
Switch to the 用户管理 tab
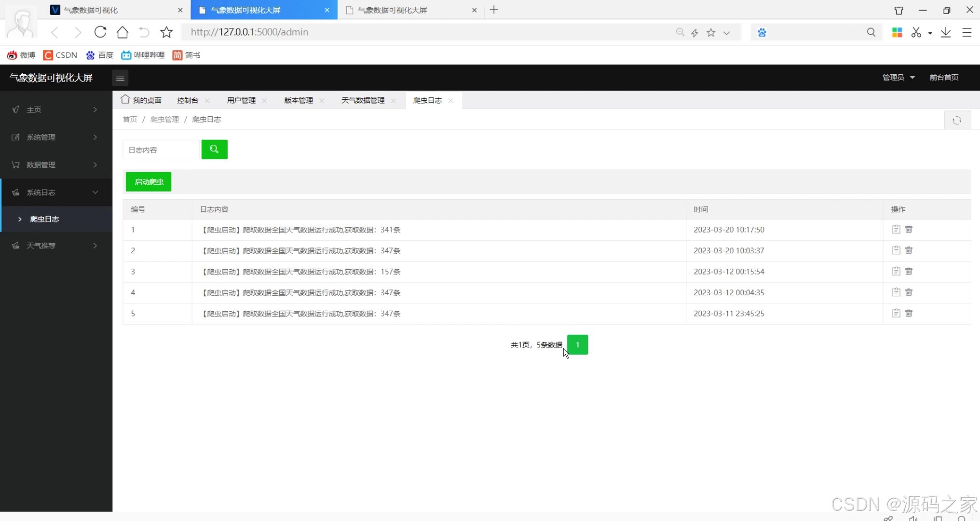tap(241, 100)
